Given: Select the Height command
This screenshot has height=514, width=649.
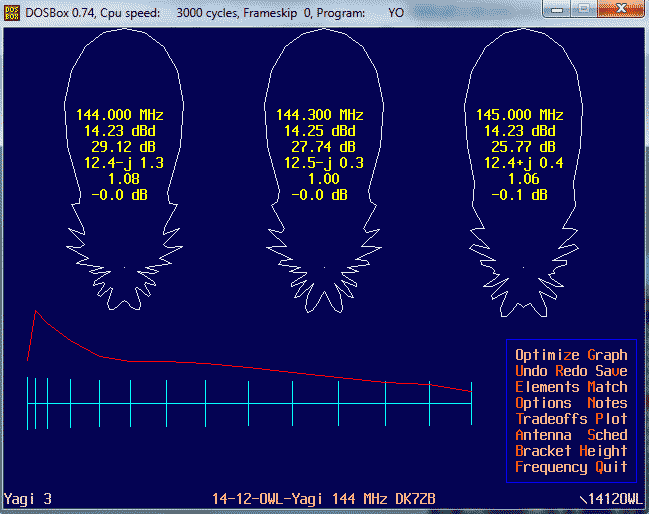Looking at the screenshot, I should pyautogui.click(x=603, y=451).
